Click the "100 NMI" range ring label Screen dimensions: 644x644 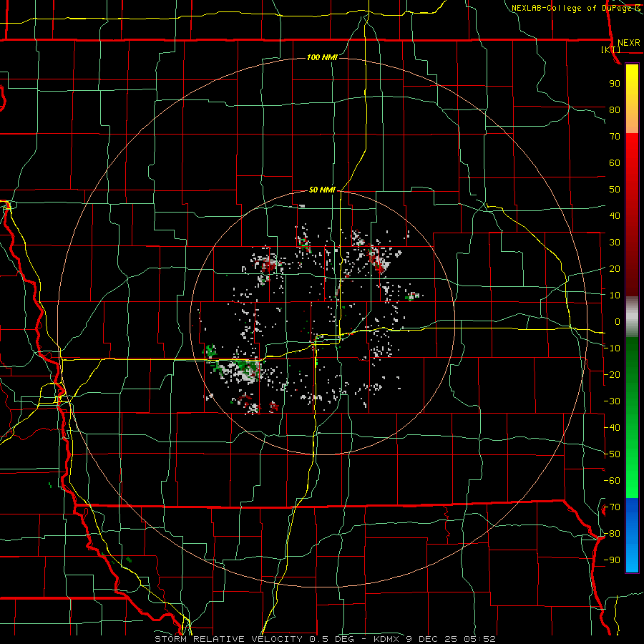[323, 57]
